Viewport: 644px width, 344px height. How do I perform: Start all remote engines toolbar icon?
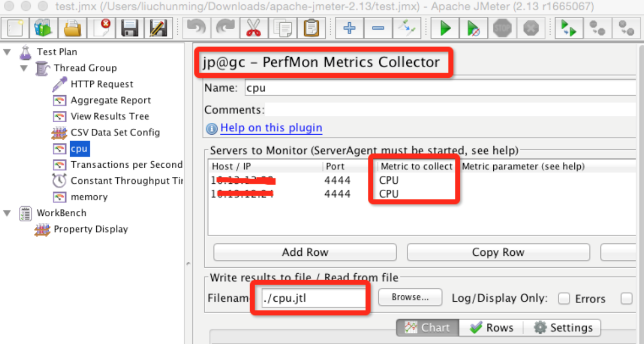point(569,28)
